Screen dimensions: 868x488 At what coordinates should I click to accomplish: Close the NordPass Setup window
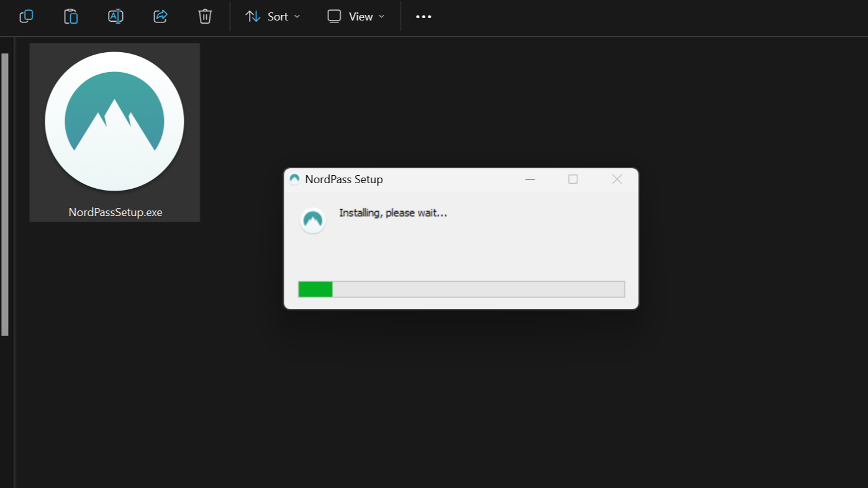[x=617, y=179]
